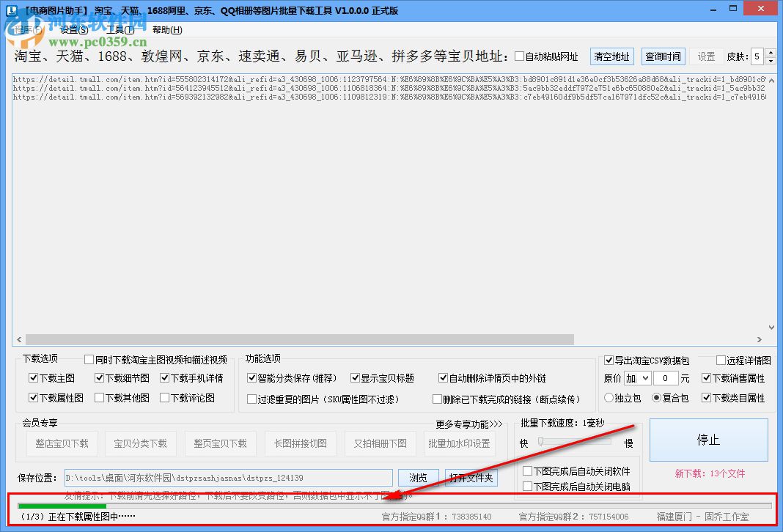
Task: Click the 保存位置 path field
Action: (228, 478)
